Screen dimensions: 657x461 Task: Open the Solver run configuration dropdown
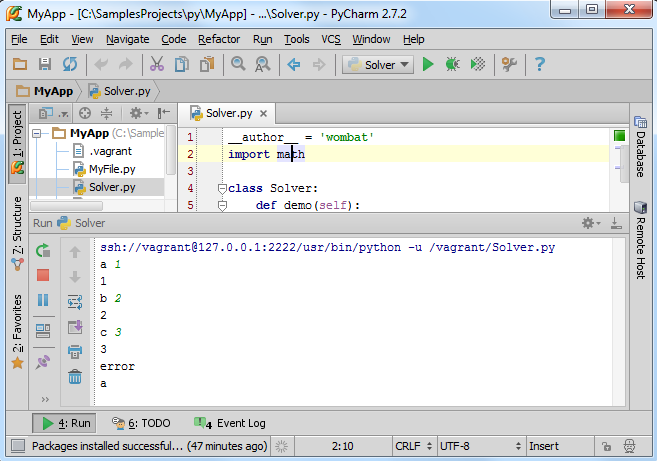click(x=378, y=65)
